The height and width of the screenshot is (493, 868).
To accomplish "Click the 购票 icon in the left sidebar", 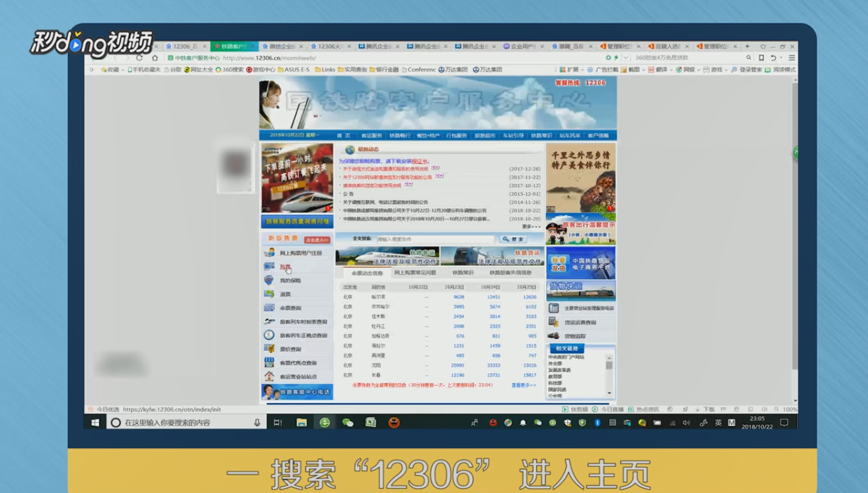I will tap(269, 266).
